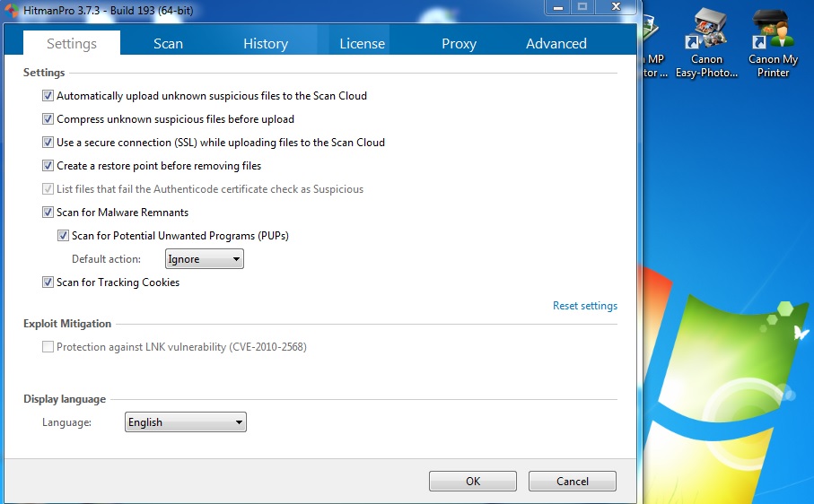Close the HitmanPro window
This screenshot has height=504, width=814.
click(616, 7)
